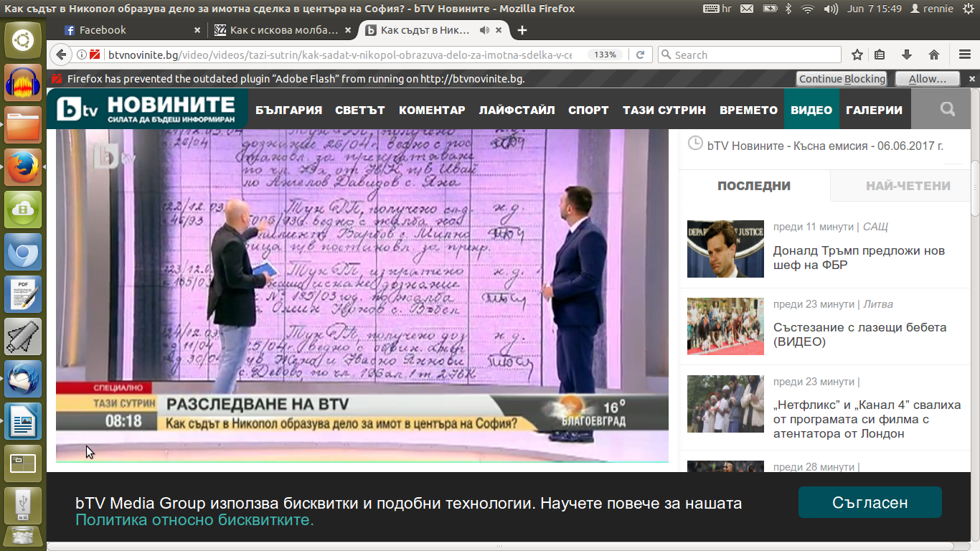Open Ubuntu Dash search
Screen dimensions: 980x551
[23, 40]
